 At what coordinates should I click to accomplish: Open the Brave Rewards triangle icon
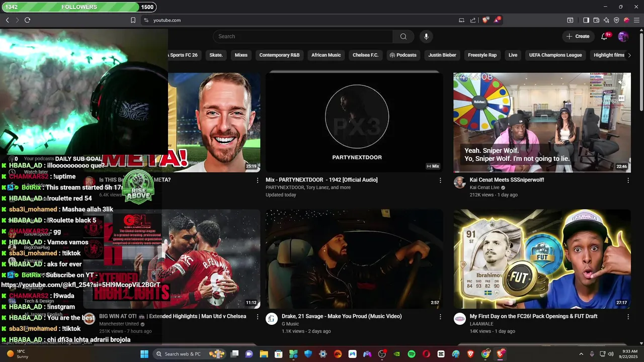[x=497, y=20]
